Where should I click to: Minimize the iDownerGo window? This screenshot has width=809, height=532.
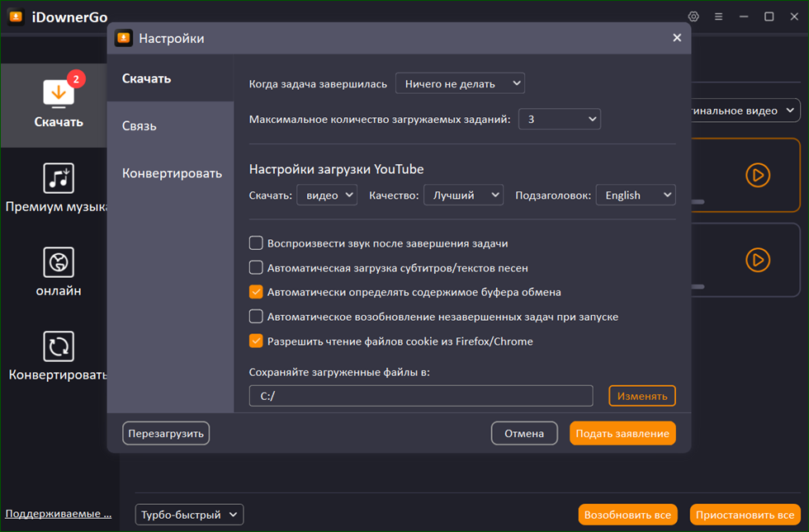(744, 16)
